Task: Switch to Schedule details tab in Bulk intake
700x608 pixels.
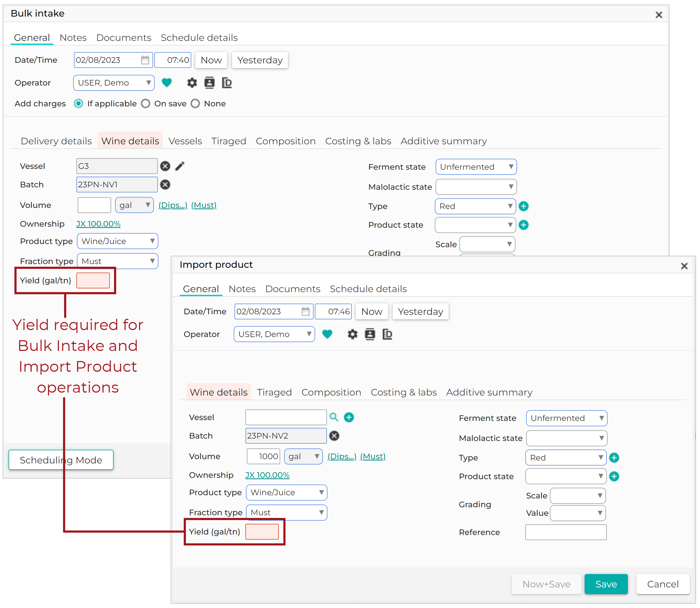Action: 199,38
